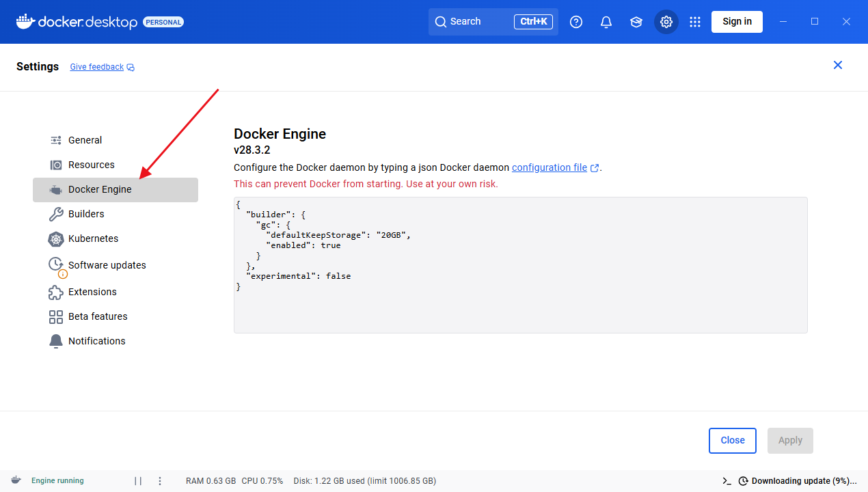Click the Docker Engine sidebar icon

(x=56, y=189)
